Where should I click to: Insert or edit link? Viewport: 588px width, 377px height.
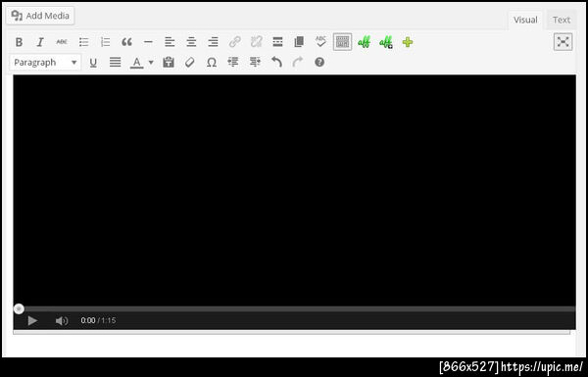click(x=235, y=42)
